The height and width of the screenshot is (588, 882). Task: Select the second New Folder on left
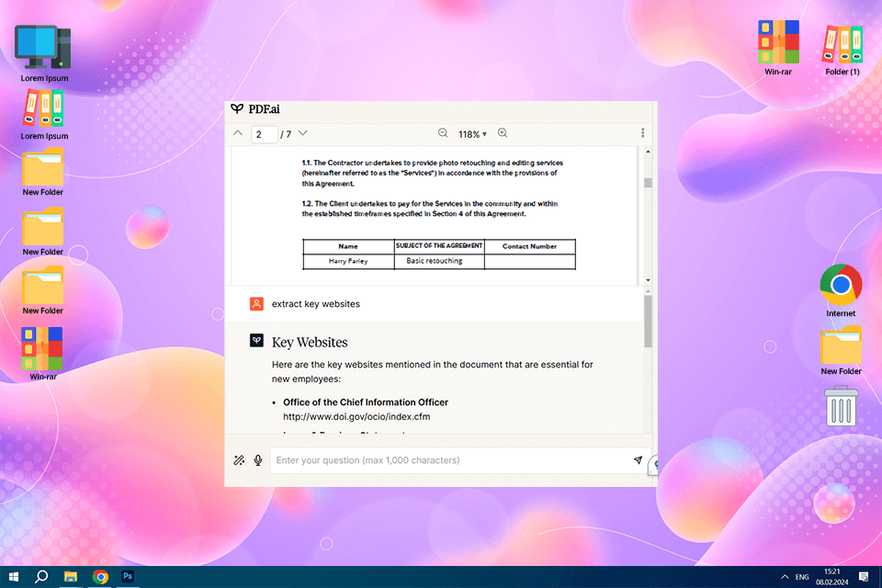pos(43,232)
